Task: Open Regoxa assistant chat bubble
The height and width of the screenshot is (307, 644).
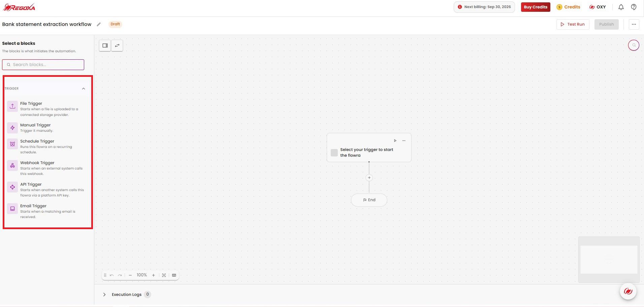Action: (628, 291)
